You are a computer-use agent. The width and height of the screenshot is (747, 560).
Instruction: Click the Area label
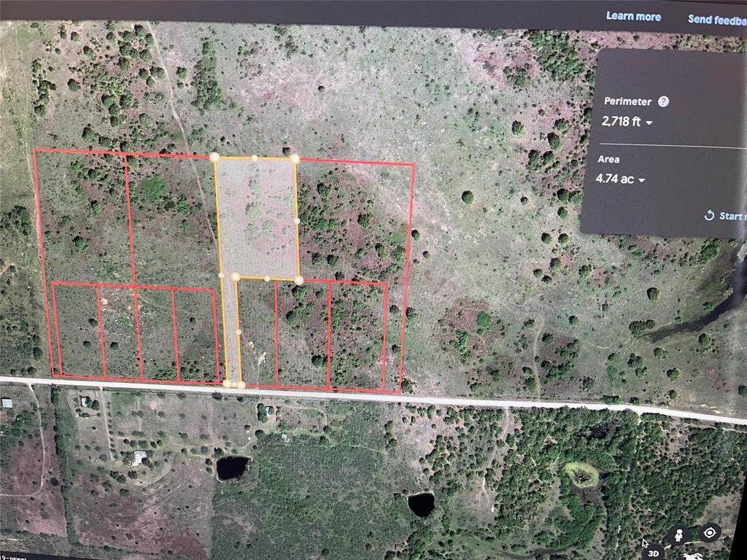(x=608, y=159)
